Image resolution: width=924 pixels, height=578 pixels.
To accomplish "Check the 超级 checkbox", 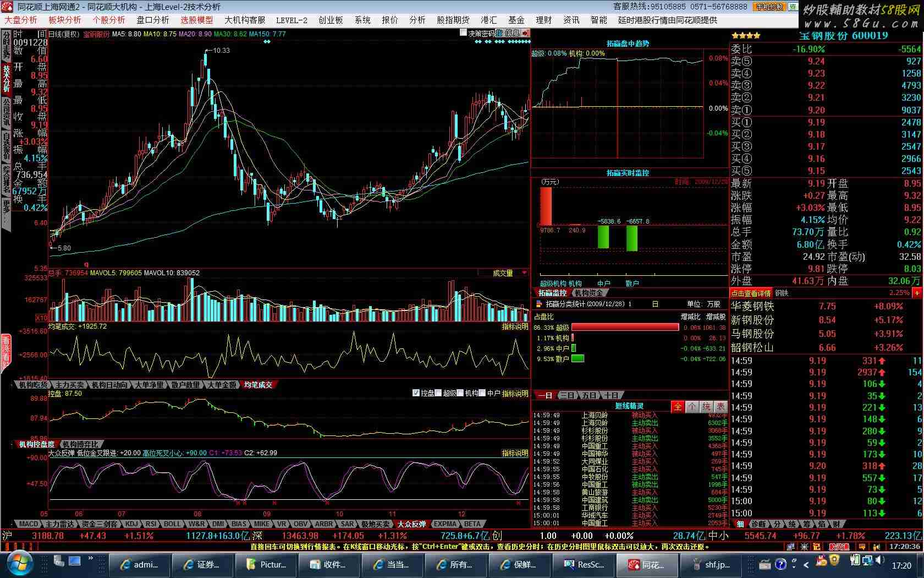I will click(438, 393).
